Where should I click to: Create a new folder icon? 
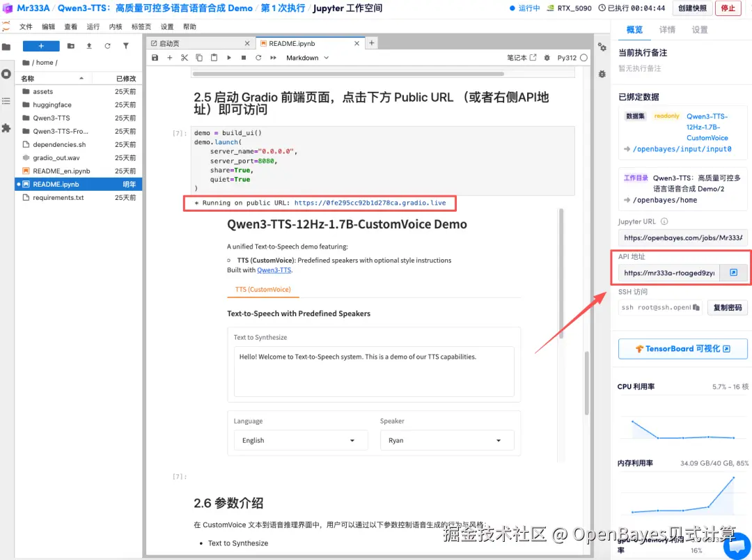[x=71, y=46]
